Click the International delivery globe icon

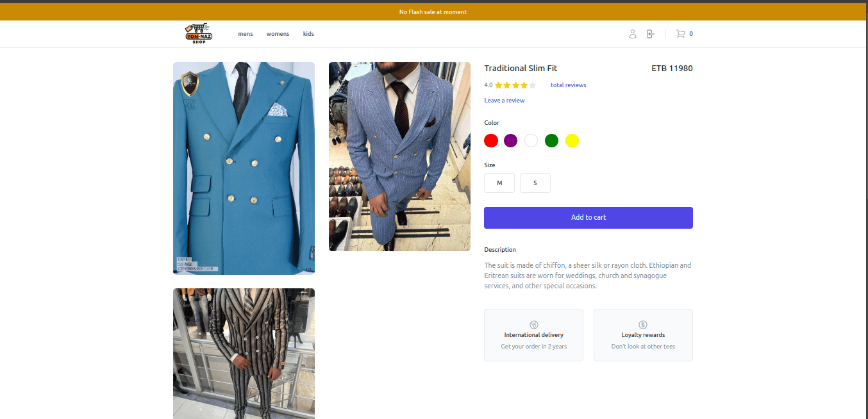tap(533, 325)
